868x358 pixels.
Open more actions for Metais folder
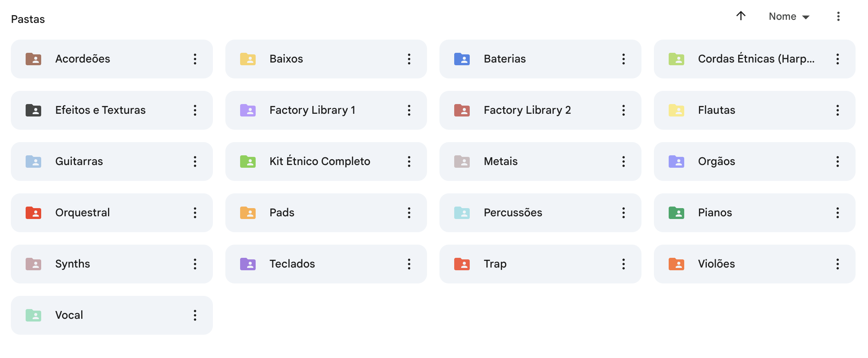click(623, 162)
